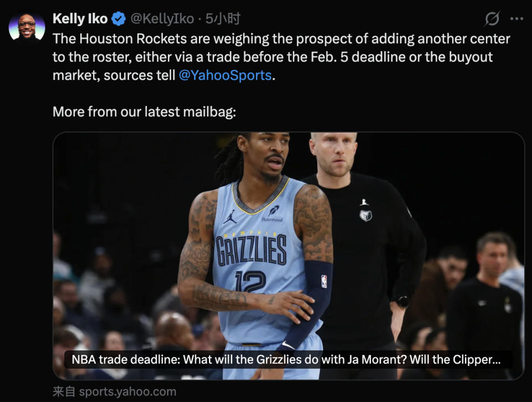This screenshot has height=402, width=532.
Task: Open the 来自 sports.yahoo.com source link
Action: 114,391
